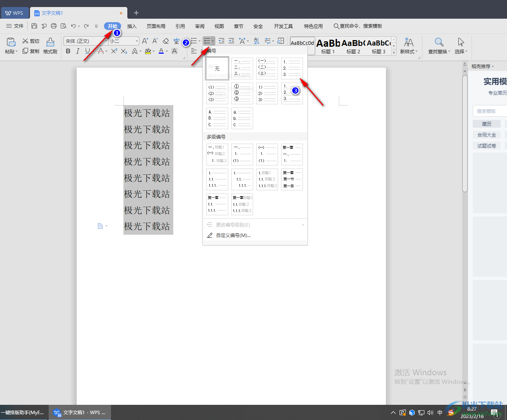Open the 宋体 (正文) font name dropdown
The height and width of the screenshot is (420, 507).
(x=106, y=41)
